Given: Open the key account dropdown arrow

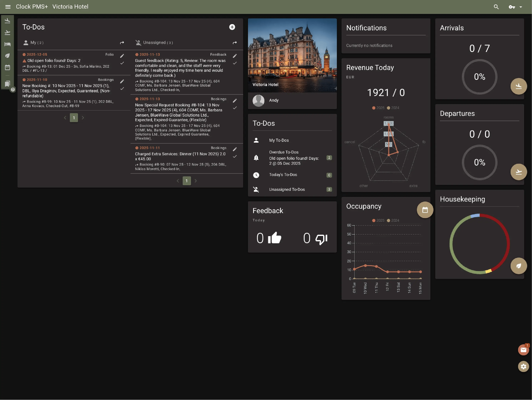Looking at the screenshot, I should (521, 7).
